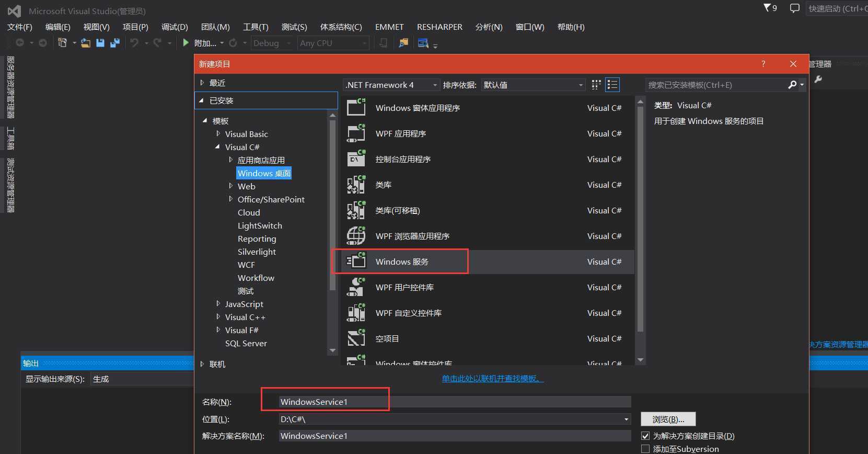Open the 体系结构(C) menu

pyautogui.click(x=341, y=27)
